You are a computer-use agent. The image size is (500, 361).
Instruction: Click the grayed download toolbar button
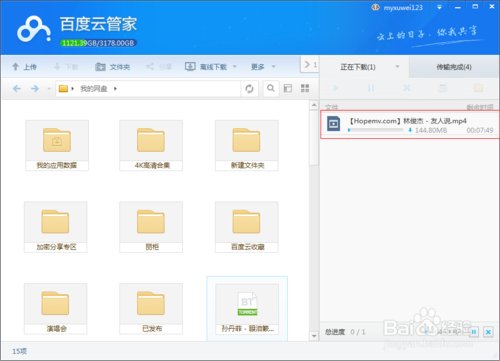pyautogui.click(x=66, y=67)
